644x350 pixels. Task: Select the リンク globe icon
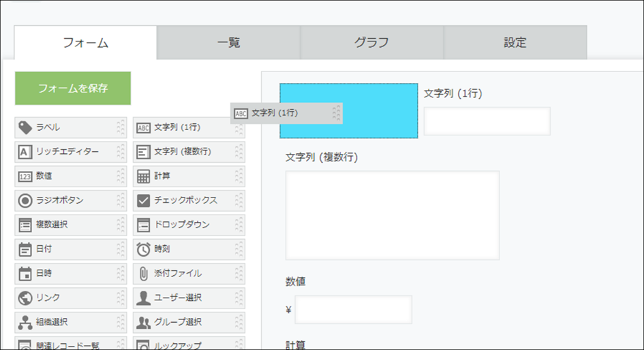coord(25,298)
